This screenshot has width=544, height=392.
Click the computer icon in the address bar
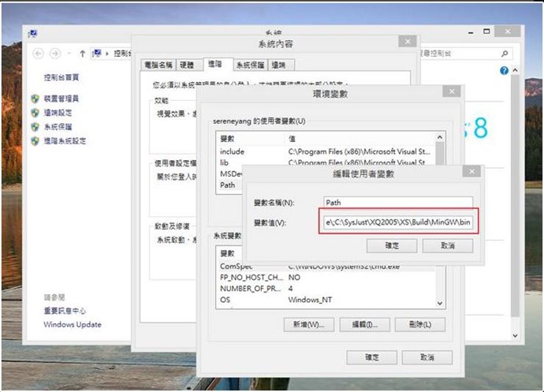[x=96, y=54]
